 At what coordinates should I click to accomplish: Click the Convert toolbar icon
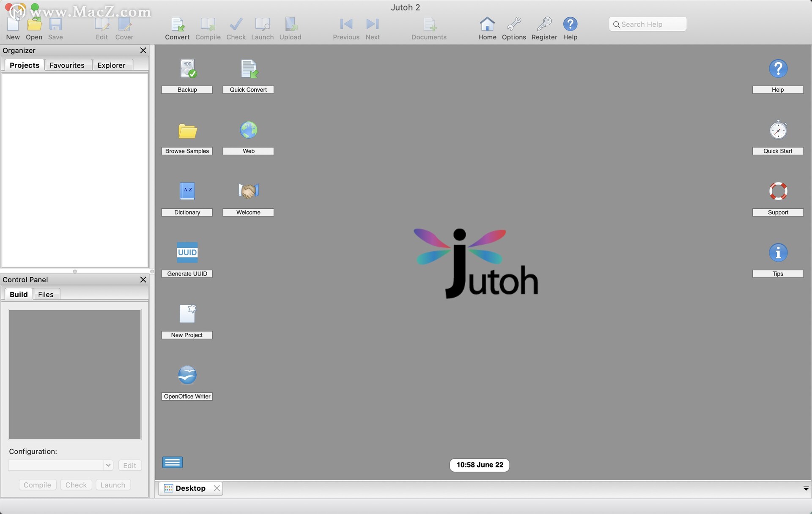pyautogui.click(x=177, y=25)
